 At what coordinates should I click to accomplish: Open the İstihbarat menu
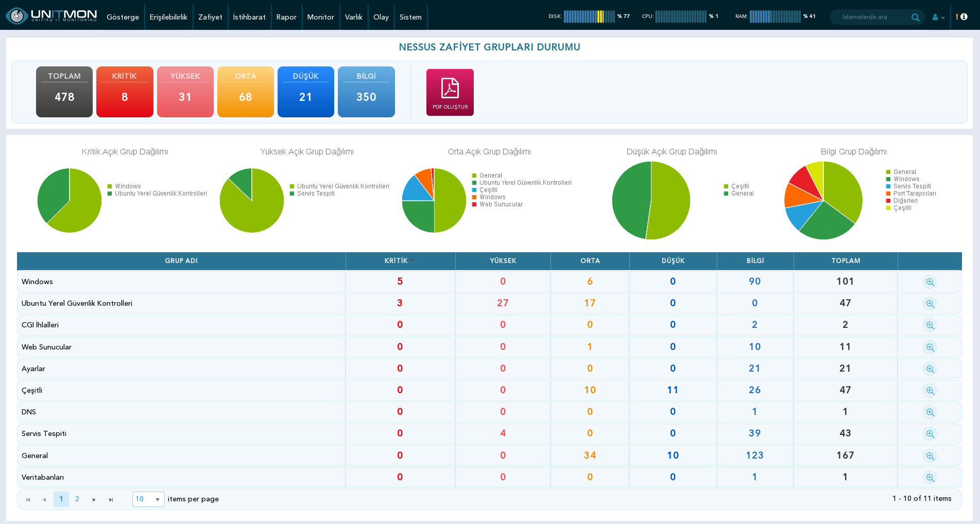(249, 17)
